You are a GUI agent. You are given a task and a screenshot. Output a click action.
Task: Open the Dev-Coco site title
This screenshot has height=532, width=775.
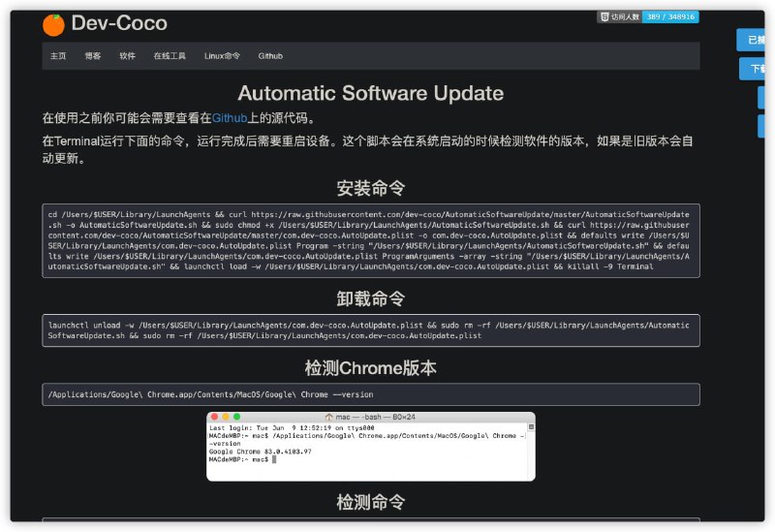[119, 23]
